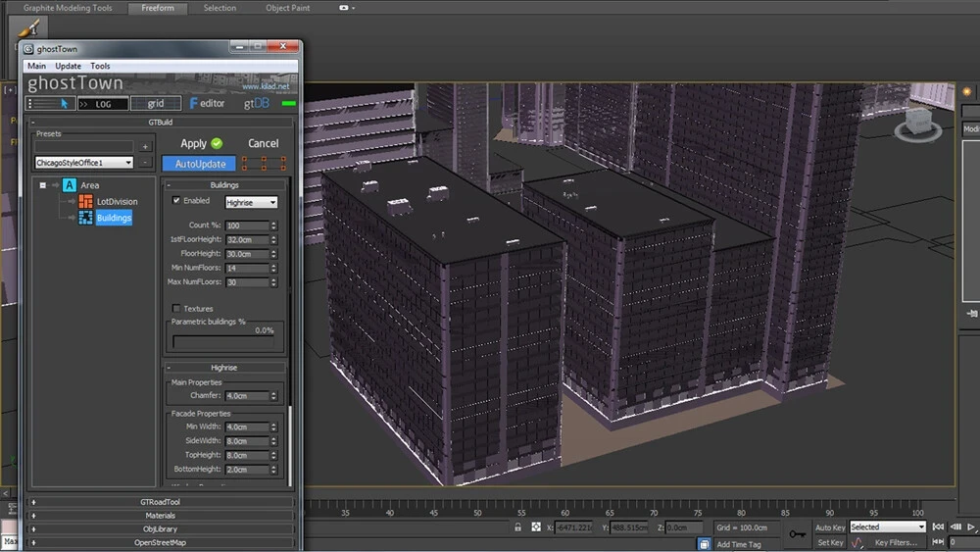Click the absolute mode transform icon
The width and height of the screenshot is (980, 552).
[536, 527]
